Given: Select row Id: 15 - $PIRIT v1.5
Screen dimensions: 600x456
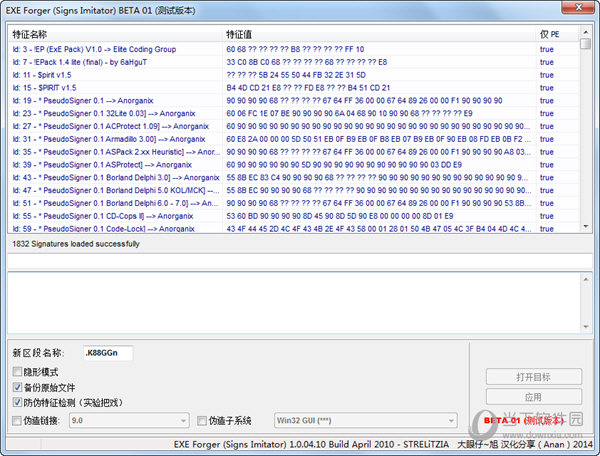Looking at the screenshot, I should click(293, 88).
